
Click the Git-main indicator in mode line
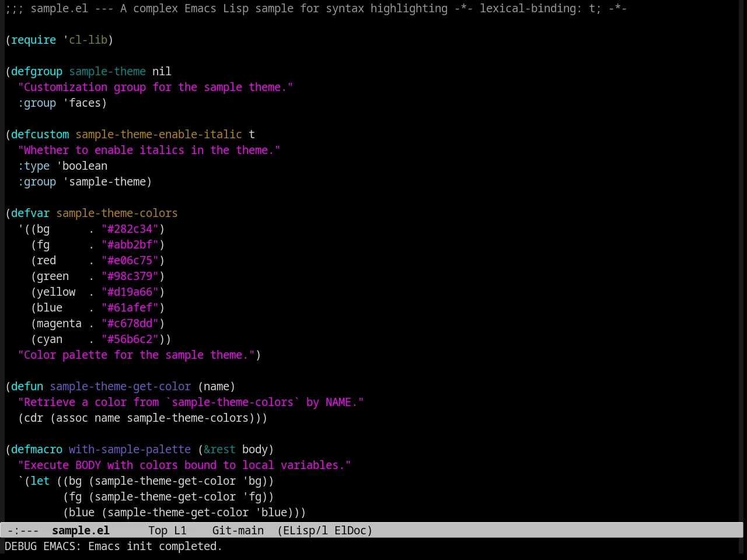238,530
